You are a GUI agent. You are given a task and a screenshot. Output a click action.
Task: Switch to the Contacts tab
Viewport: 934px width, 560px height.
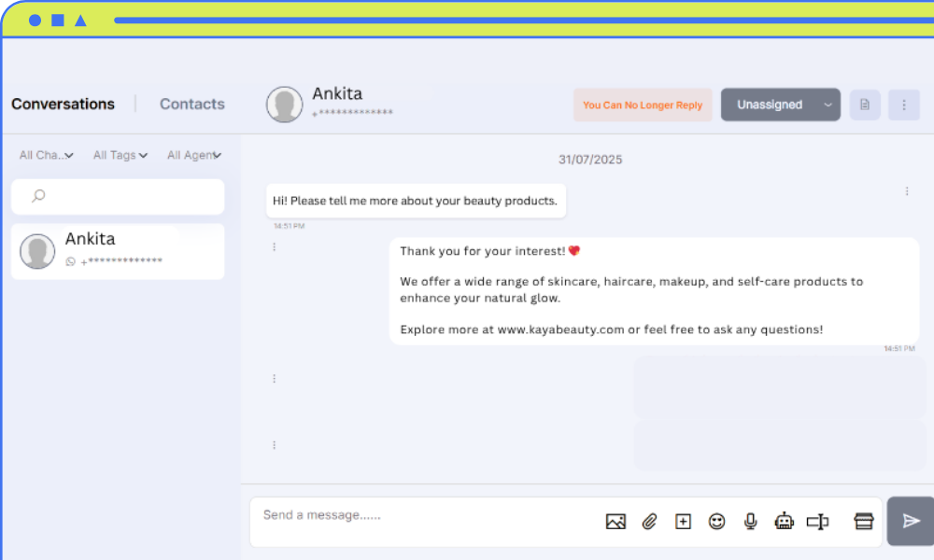point(191,105)
